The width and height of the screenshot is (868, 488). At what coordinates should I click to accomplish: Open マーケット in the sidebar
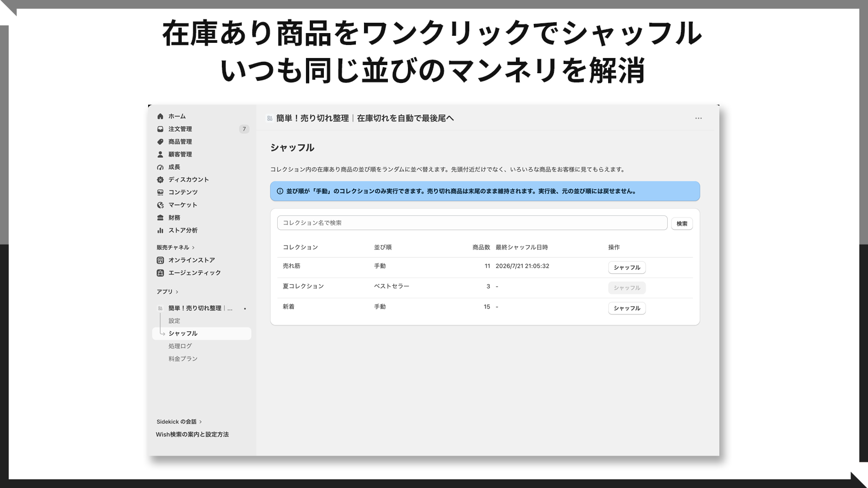coord(183,205)
